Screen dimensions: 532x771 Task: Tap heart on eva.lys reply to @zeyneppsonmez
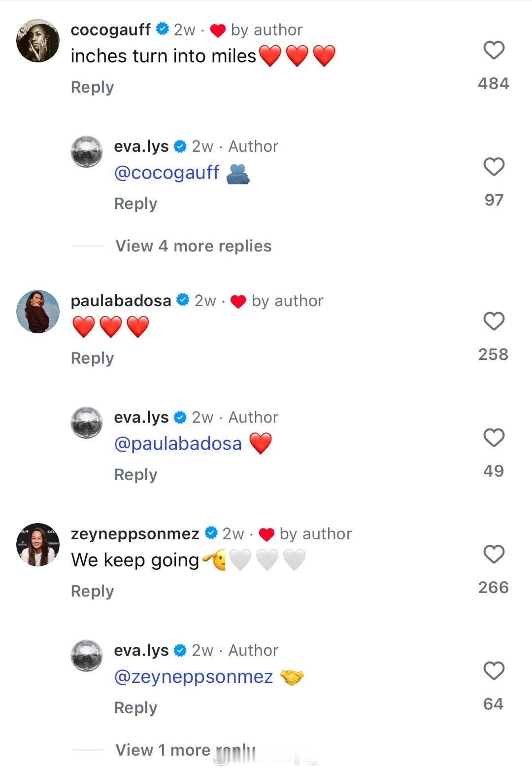(x=494, y=671)
